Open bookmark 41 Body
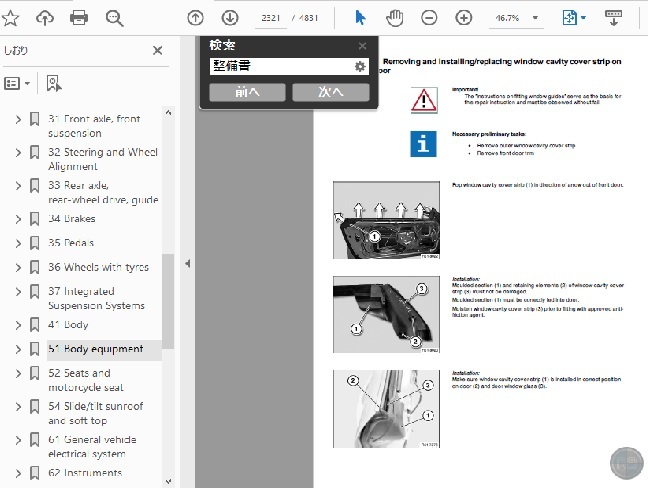The height and width of the screenshot is (488, 648). pos(68,325)
